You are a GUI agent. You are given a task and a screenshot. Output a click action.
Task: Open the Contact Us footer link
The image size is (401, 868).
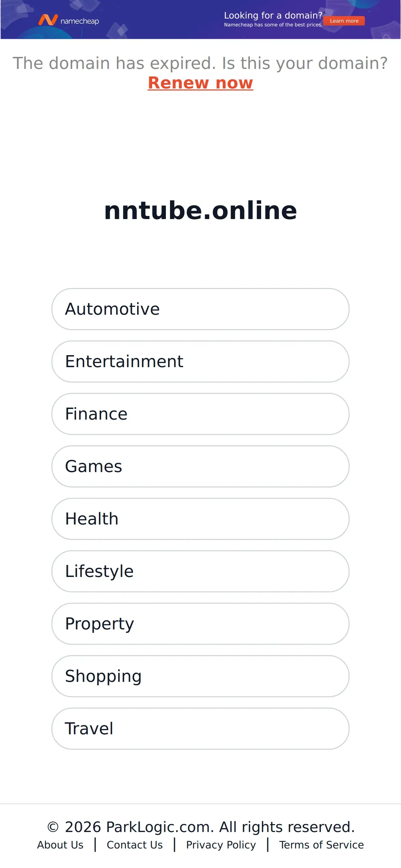point(135,845)
